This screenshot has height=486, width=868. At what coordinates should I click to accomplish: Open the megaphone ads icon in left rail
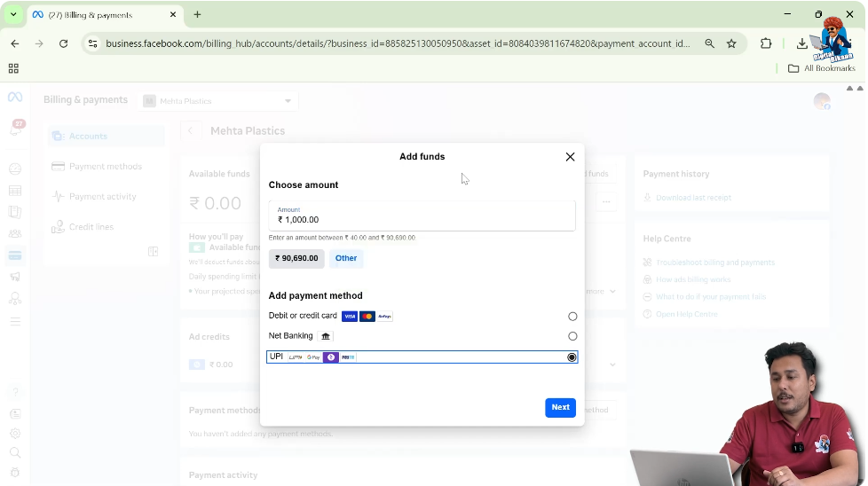click(x=15, y=277)
